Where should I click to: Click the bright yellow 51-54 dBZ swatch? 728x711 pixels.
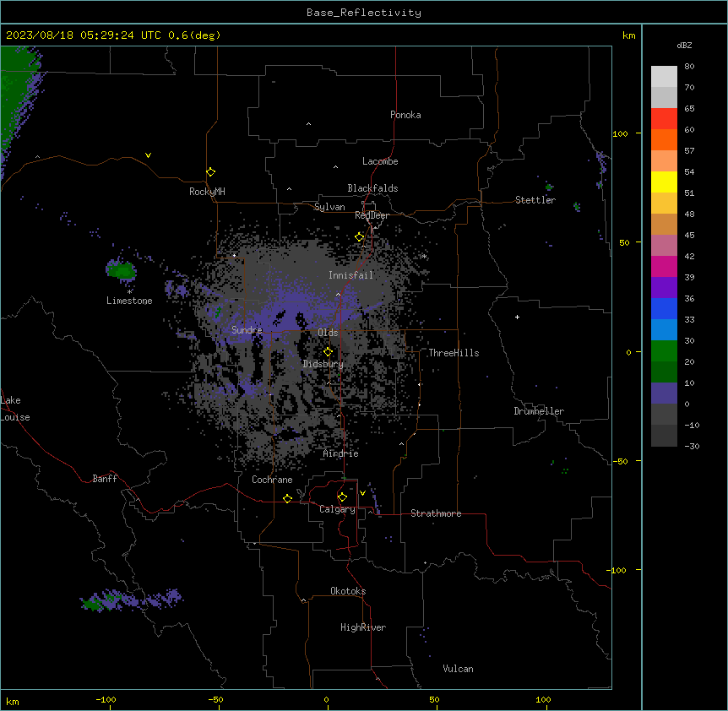[x=664, y=182]
